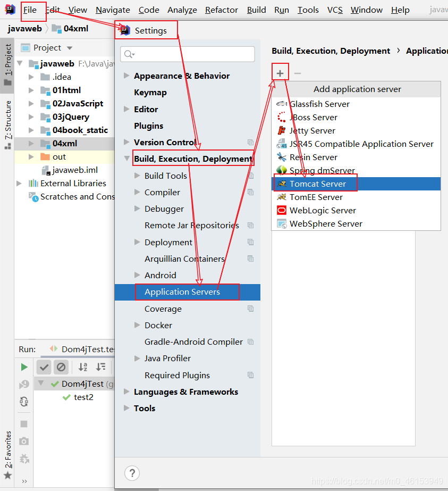Image resolution: width=448 pixels, height=491 pixels.
Task: Select Glassfish Server from the list
Action: (x=356, y=104)
